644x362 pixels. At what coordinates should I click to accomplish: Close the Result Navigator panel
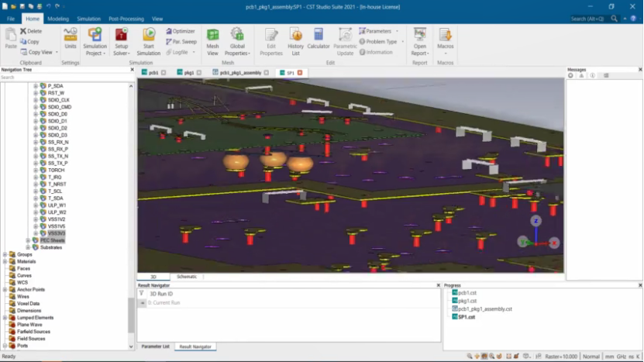point(438,285)
